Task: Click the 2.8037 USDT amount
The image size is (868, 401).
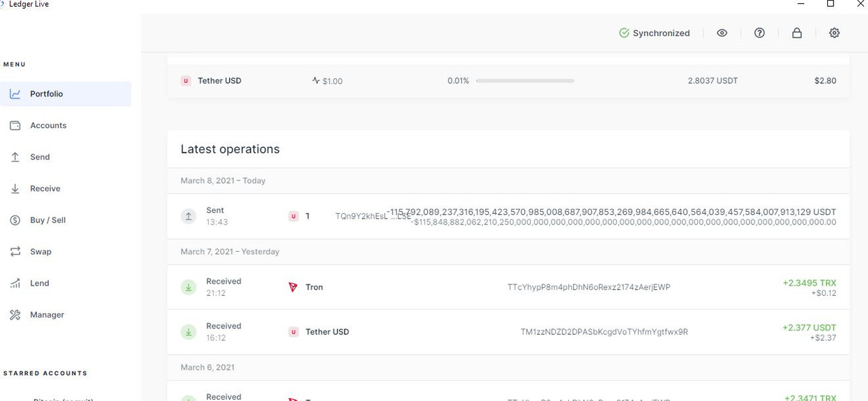Action: pyautogui.click(x=713, y=81)
